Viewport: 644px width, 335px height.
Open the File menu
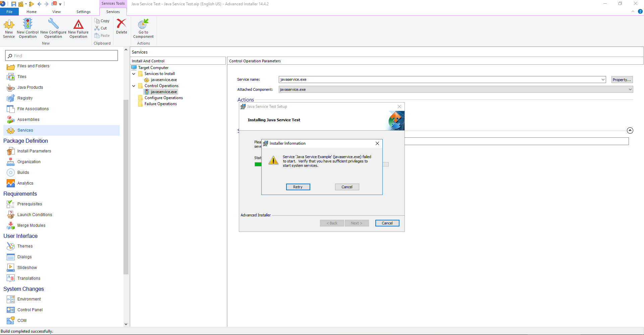click(x=9, y=11)
